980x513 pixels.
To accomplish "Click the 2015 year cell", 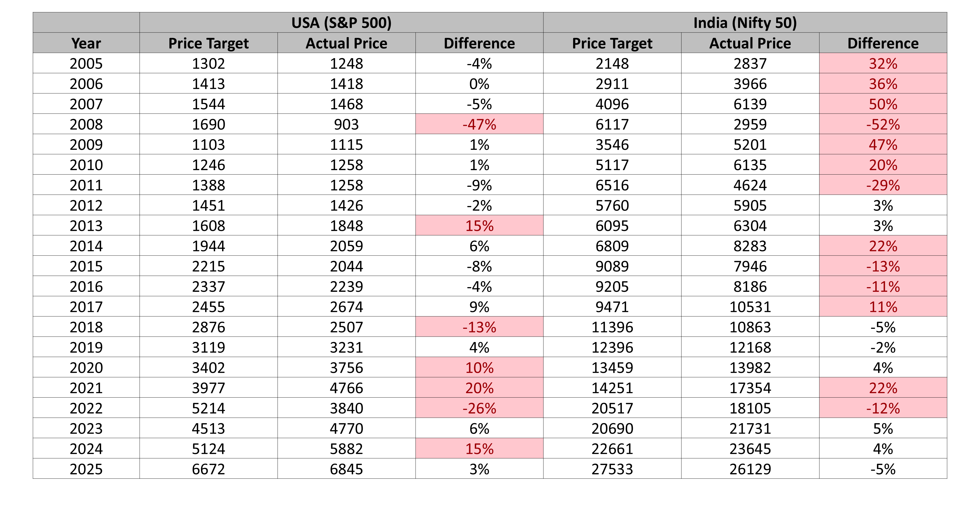I will coord(86,266).
